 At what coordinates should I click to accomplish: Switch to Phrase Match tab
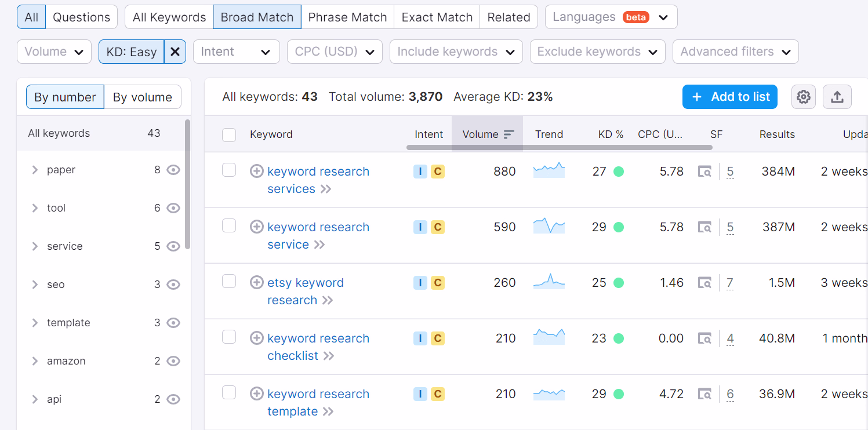pyautogui.click(x=347, y=17)
